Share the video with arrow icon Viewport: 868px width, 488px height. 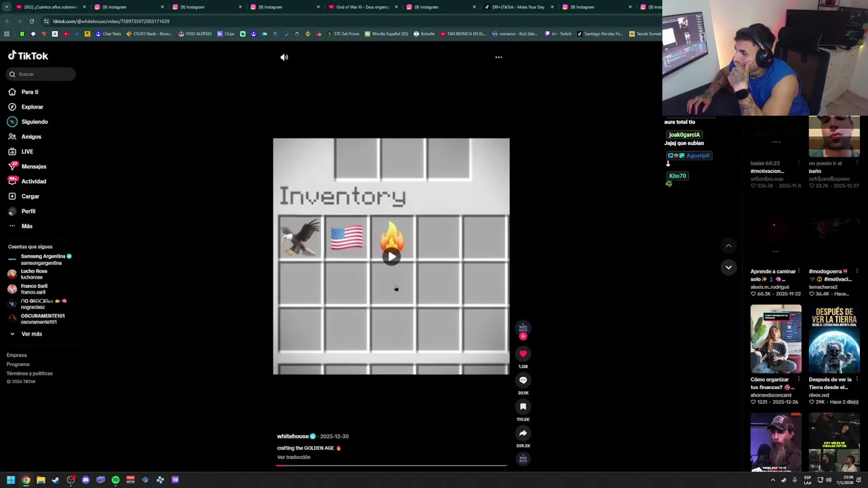tap(523, 433)
